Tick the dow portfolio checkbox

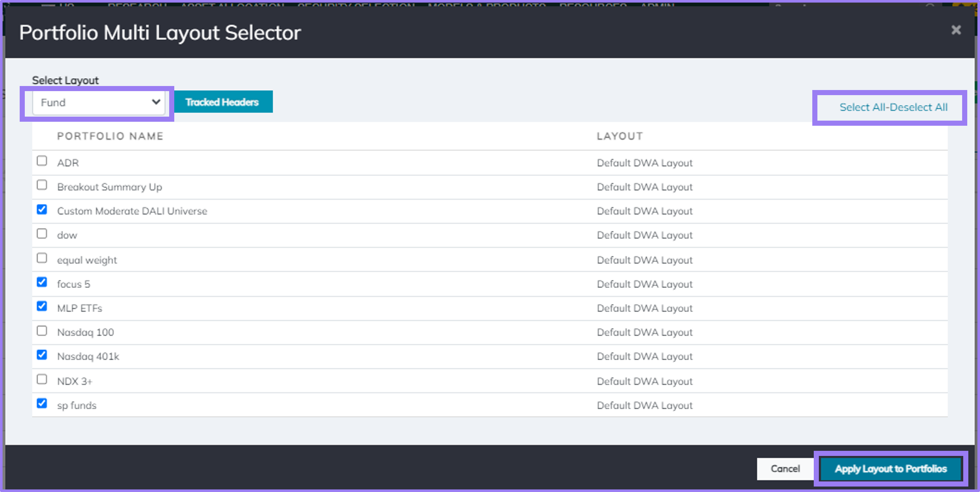click(x=42, y=234)
